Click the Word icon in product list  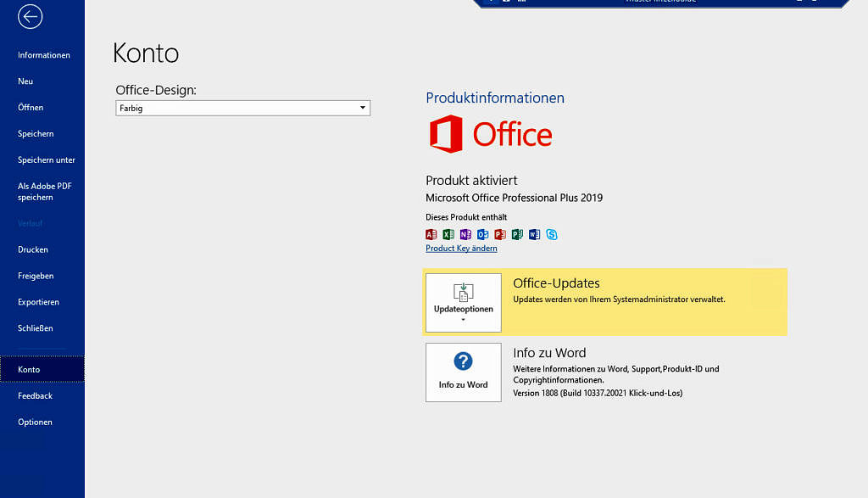coord(534,234)
